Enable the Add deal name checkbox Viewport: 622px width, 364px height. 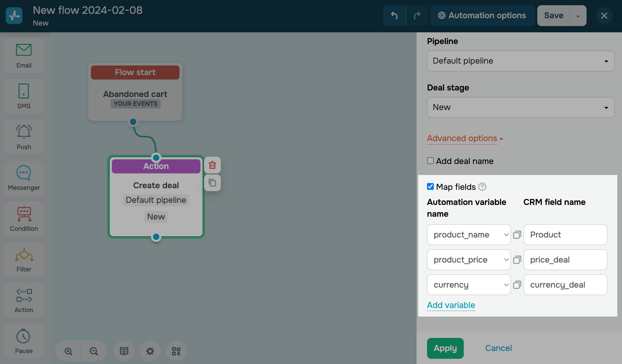point(430,161)
